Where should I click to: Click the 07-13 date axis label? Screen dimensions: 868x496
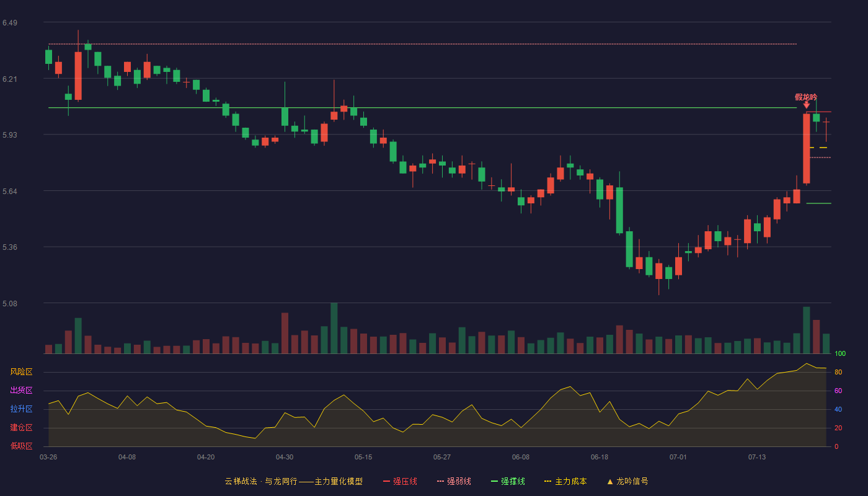pyautogui.click(x=757, y=457)
